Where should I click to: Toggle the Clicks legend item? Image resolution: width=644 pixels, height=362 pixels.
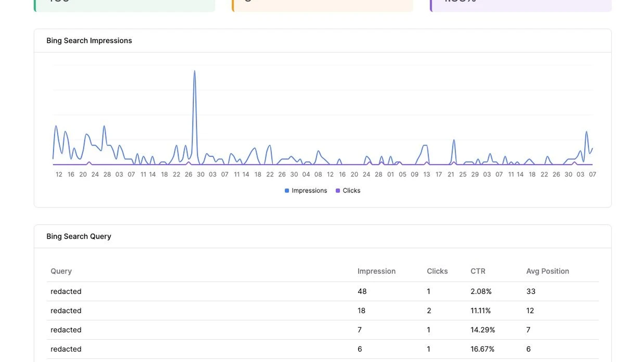tap(348, 191)
